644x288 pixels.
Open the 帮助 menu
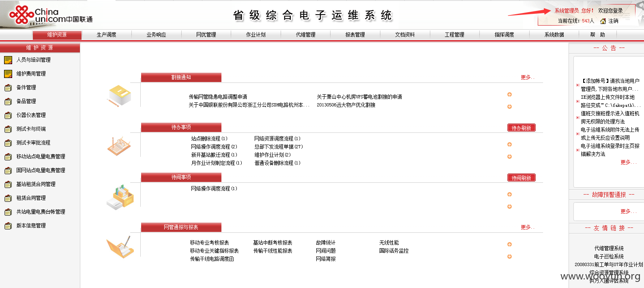(x=598, y=35)
